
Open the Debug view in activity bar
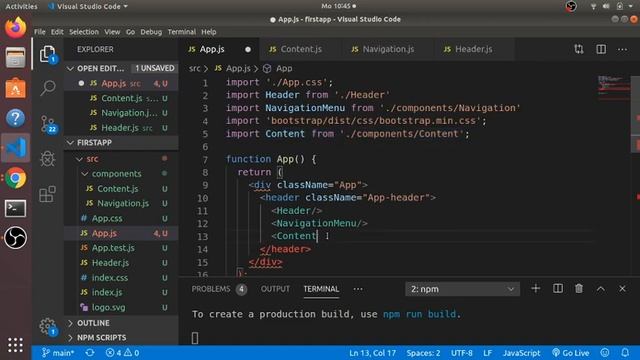(48, 159)
